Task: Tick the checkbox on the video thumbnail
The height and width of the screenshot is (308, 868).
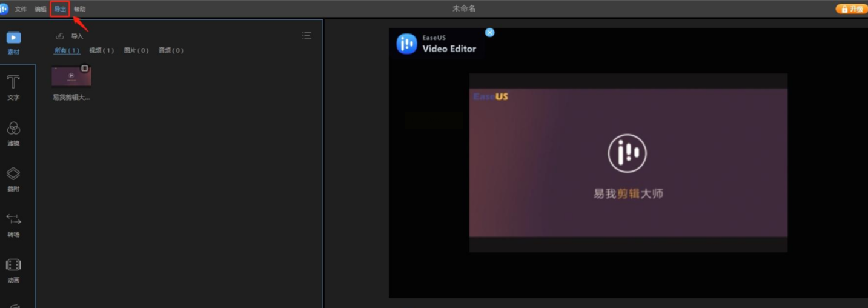Action: click(85, 69)
